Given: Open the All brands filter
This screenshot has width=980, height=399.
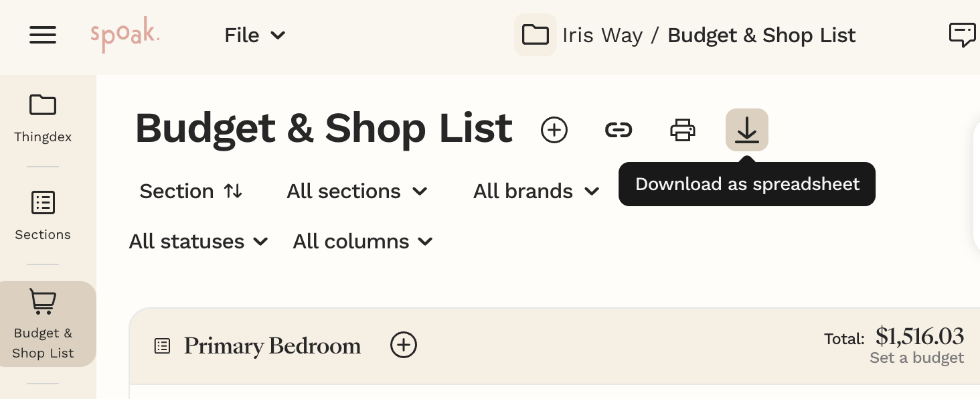Looking at the screenshot, I should (536, 191).
